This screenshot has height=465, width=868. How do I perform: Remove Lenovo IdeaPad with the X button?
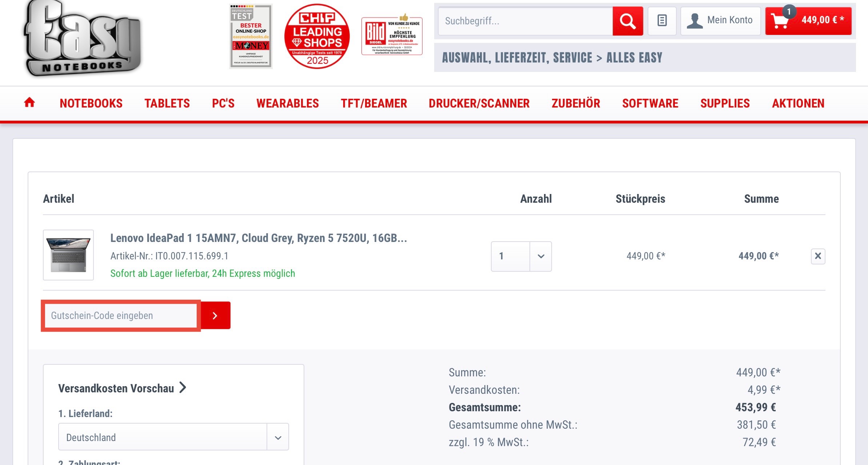click(818, 256)
